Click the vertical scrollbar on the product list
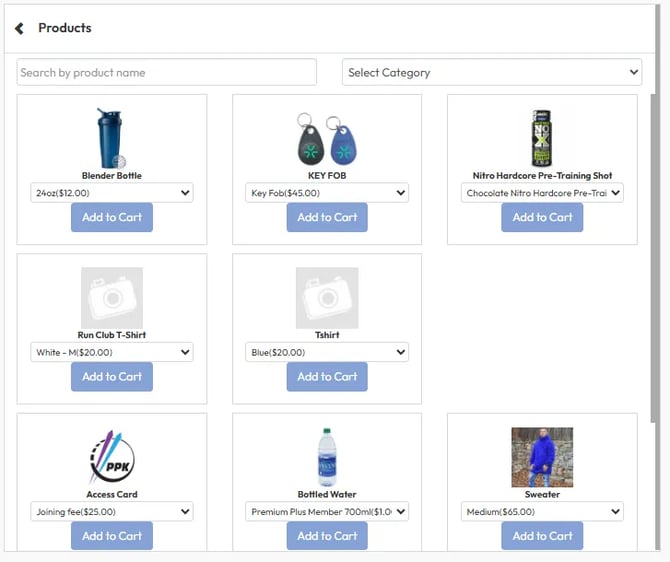This screenshot has width=670, height=562. point(655,250)
